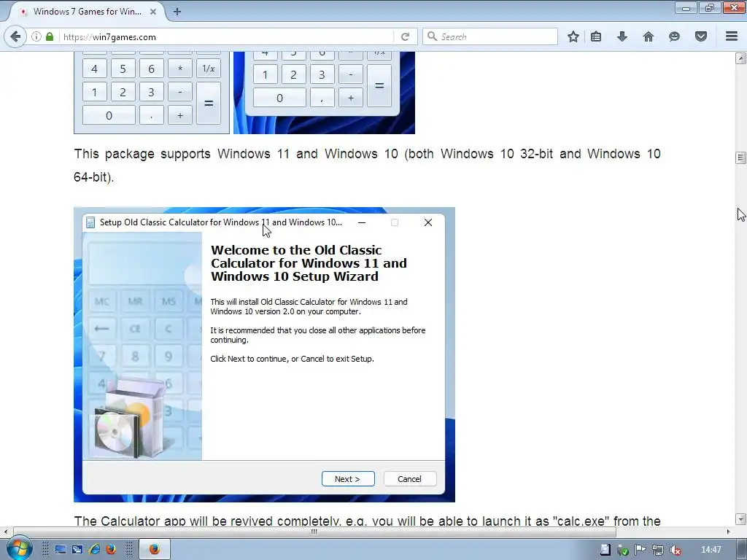
Task: Click the "Welcome to the Old Classic Calculator" heading
Action: [x=309, y=262]
